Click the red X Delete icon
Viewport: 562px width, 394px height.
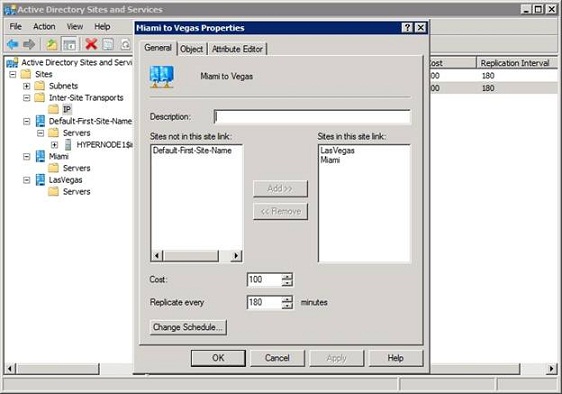coord(91,44)
